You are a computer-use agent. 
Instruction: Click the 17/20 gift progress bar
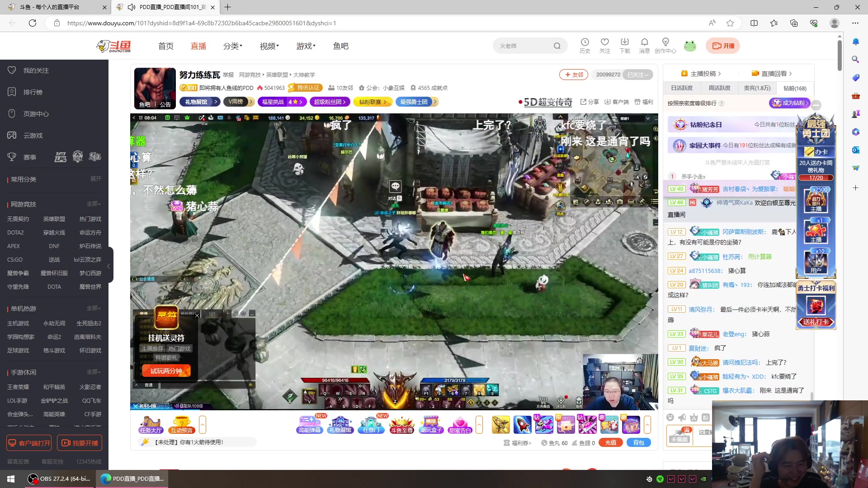click(816, 178)
